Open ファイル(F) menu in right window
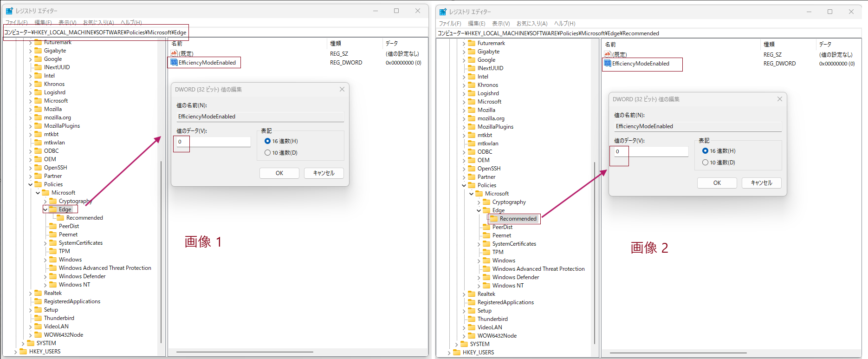Viewport: 868px width, 359px height. tap(450, 23)
